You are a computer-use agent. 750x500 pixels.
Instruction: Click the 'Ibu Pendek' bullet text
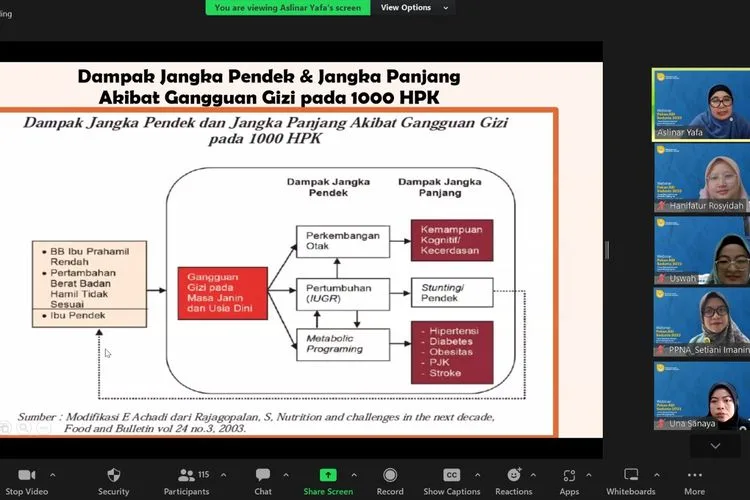(x=77, y=315)
